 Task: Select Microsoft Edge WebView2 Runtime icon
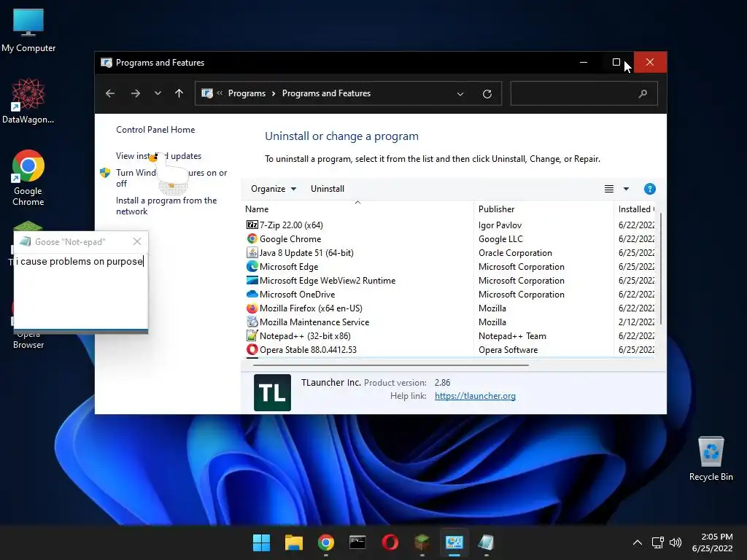point(252,280)
